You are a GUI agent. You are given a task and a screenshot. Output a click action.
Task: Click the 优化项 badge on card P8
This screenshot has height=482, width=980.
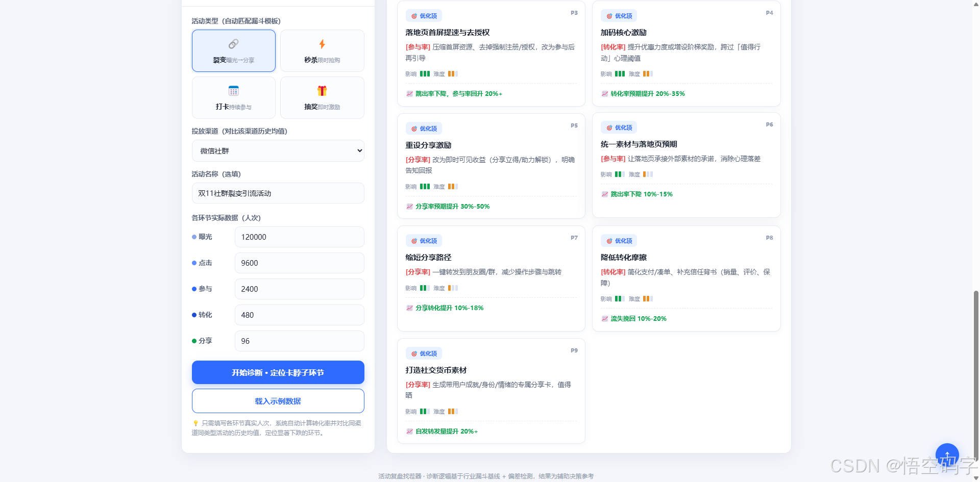[619, 241]
